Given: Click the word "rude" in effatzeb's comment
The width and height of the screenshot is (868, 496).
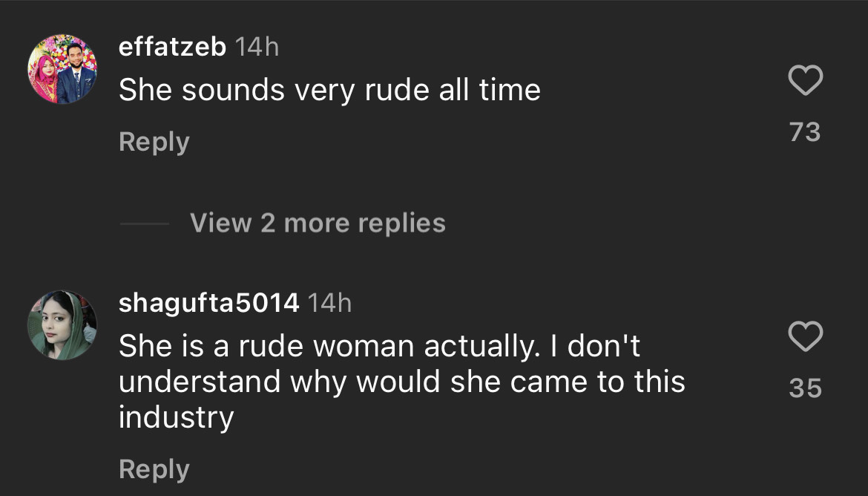Looking at the screenshot, I should coord(398,91).
